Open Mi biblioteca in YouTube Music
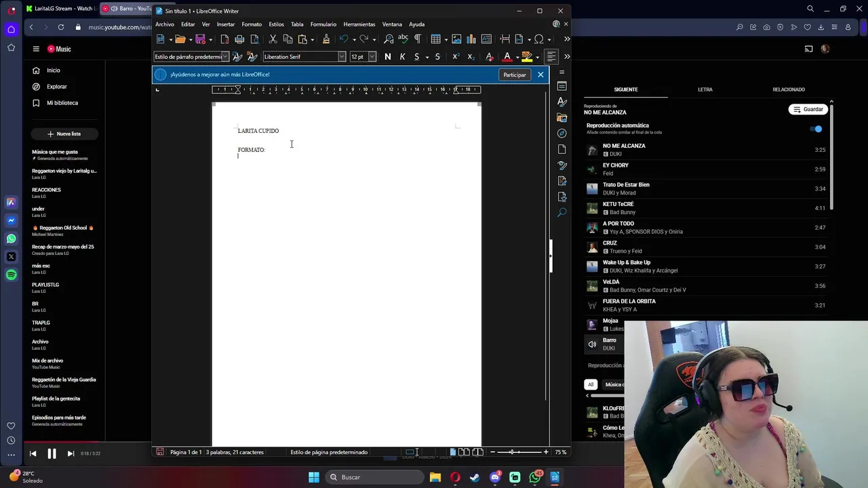The height and width of the screenshot is (488, 868). point(62,103)
